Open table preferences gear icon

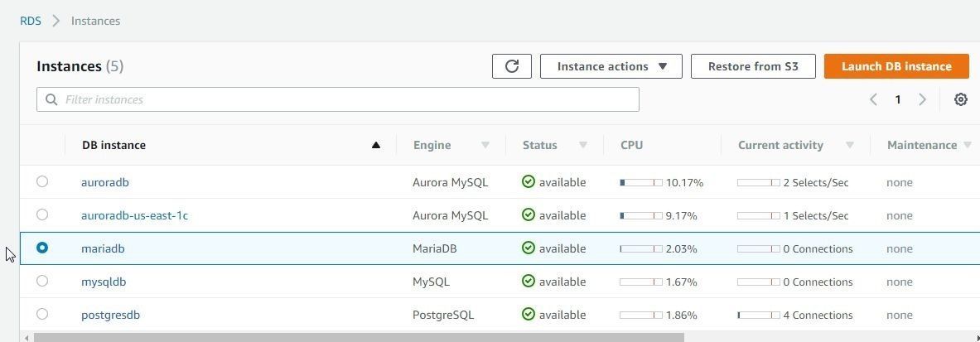tap(961, 99)
